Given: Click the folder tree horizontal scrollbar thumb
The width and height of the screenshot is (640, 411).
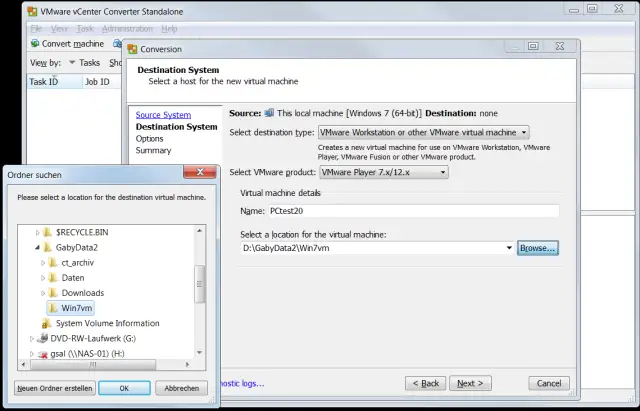Looking at the screenshot, I should (93, 364).
